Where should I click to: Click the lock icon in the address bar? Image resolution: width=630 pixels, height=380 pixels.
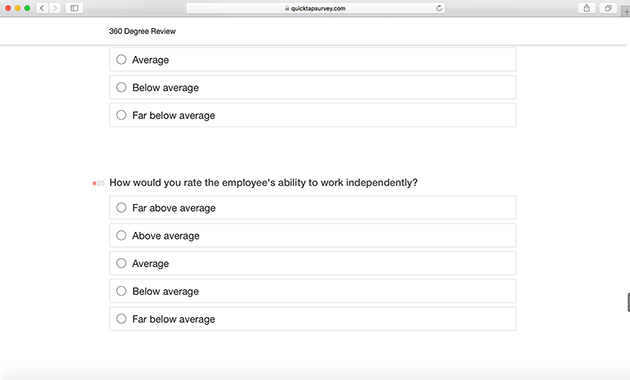[287, 8]
